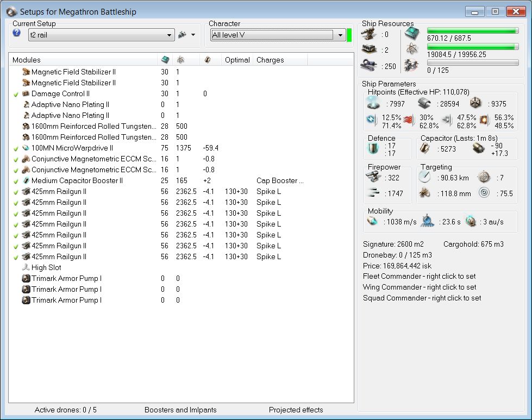Click Active drones: 0 / 5
532x420 pixels.
point(66,410)
